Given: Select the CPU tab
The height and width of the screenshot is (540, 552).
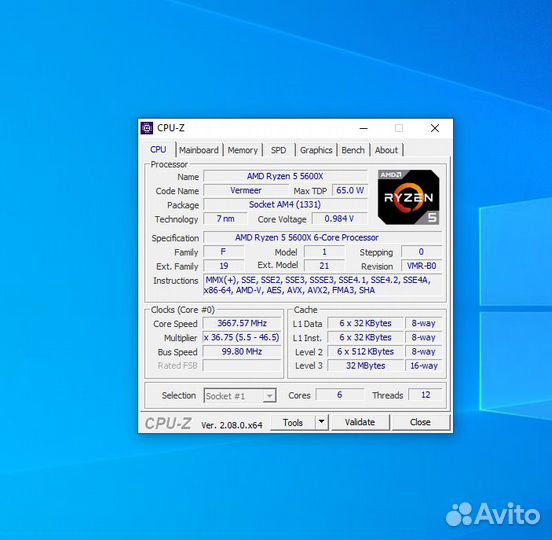Looking at the screenshot, I should point(158,150).
